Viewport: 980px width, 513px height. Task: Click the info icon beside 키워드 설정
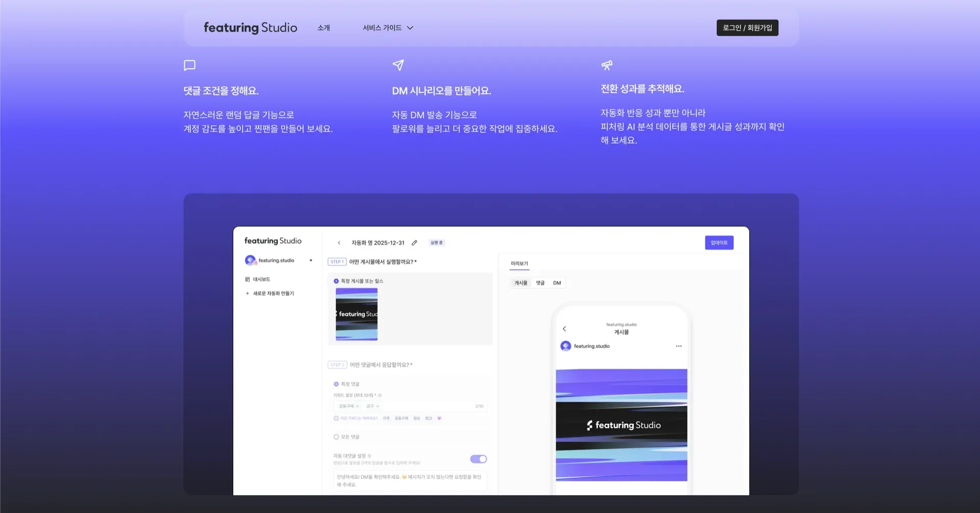point(380,395)
